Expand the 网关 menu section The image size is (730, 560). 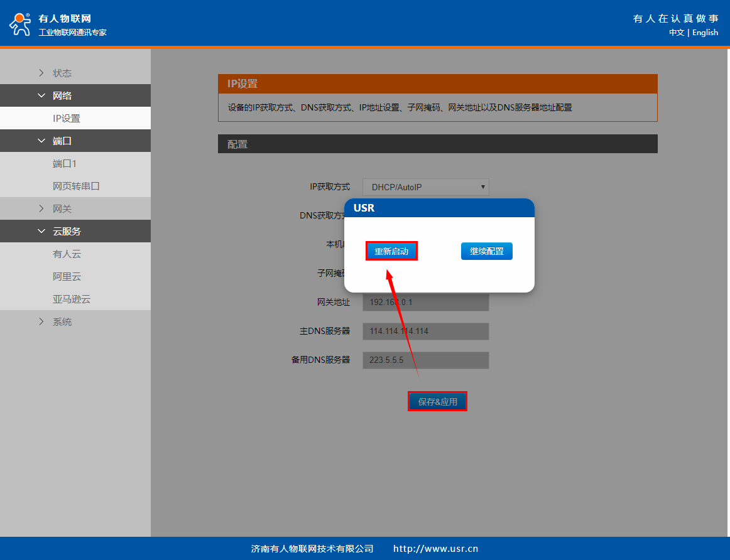(62, 209)
